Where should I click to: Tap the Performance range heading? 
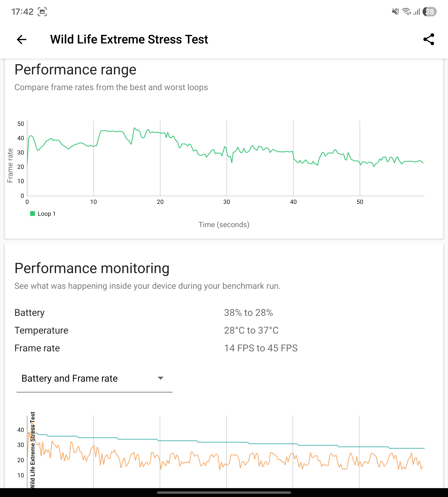[x=75, y=70]
